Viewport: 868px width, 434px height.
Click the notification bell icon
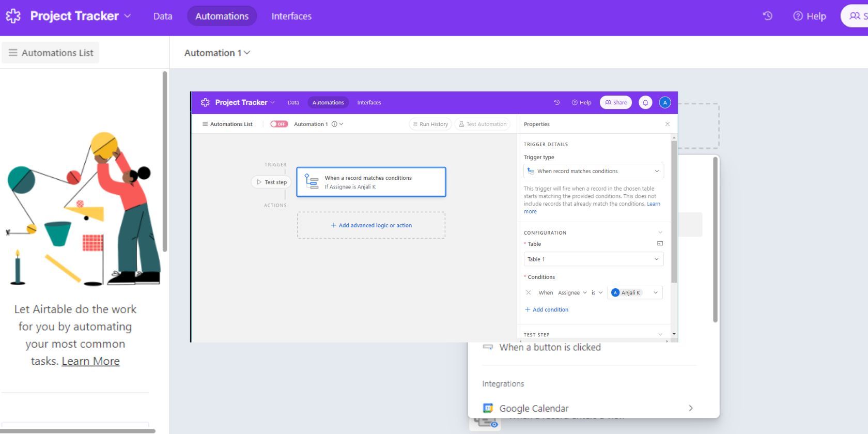[x=645, y=102]
